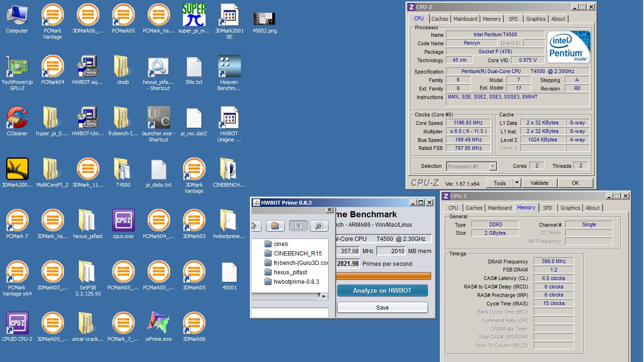Click the 2821.98 primes per second value
Image resolution: width=644 pixels, height=362 pixels.
click(x=348, y=263)
